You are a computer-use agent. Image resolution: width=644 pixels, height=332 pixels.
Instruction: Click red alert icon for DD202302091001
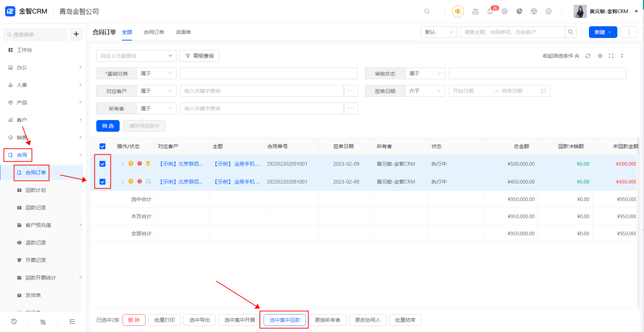coord(140,163)
